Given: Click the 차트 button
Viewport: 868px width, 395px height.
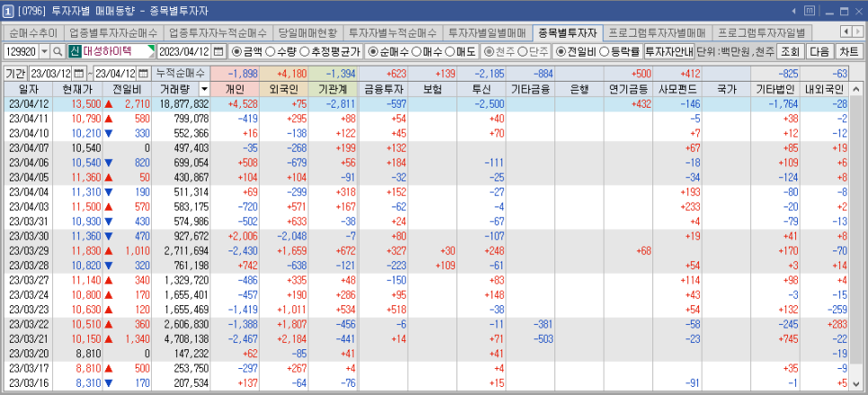Looking at the screenshot, I should point(849,52).
